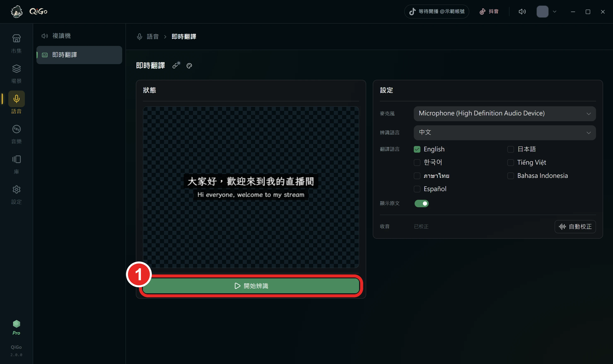Click the speaker volume icon in title bar
Screen dimensions: 613x364
pyautogui.click(x=522, y=12)
